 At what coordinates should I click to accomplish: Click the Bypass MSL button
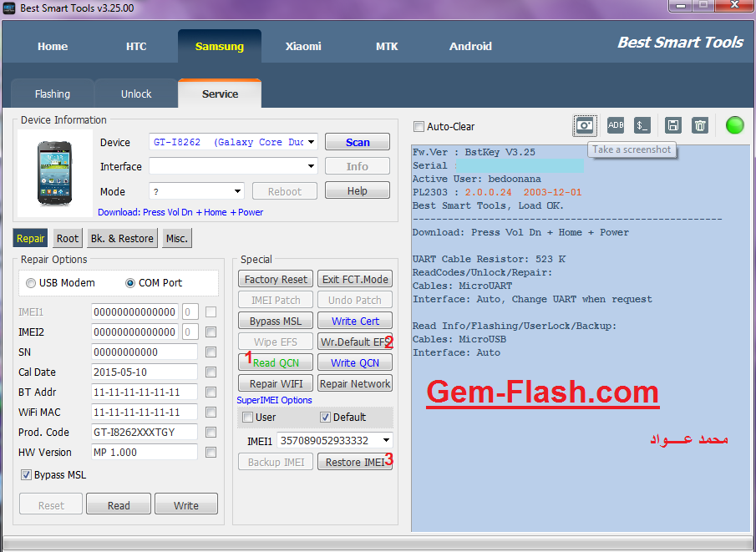click(x=276, y=321)
